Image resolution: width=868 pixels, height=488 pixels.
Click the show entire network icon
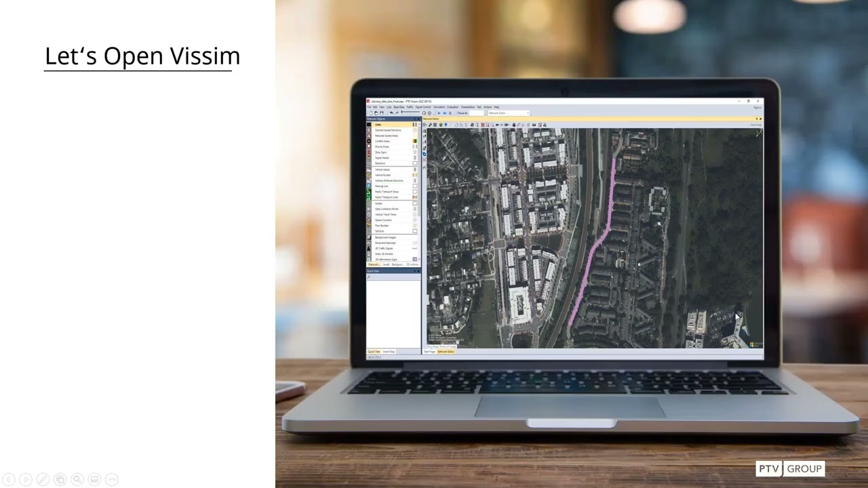[483, 125]
